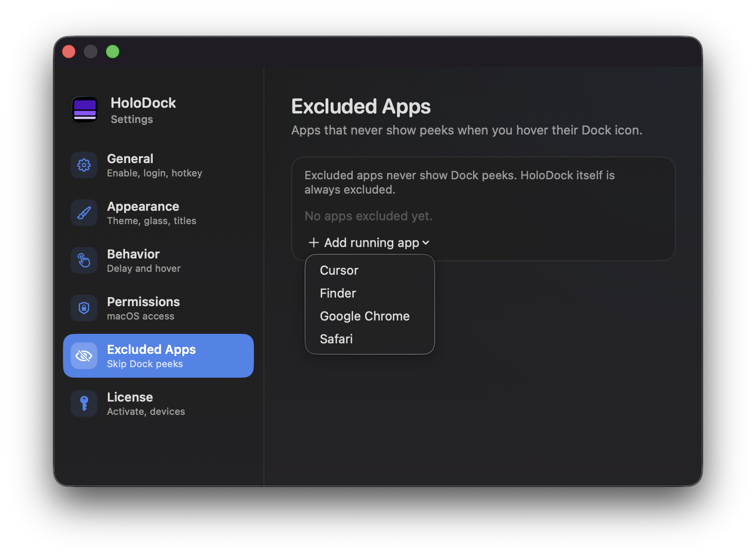Click the HoloDock app logo icon
Image resolution: width=756 pixels, height=557 pixels.
click(x=85, y=110)
